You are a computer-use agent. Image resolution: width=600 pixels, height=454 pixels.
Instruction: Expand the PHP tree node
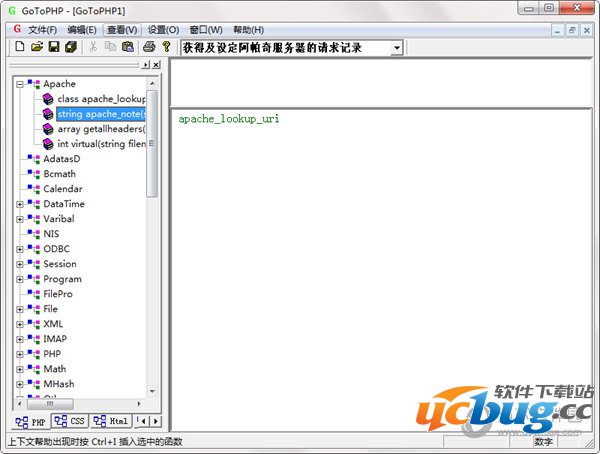click(20, 354)
